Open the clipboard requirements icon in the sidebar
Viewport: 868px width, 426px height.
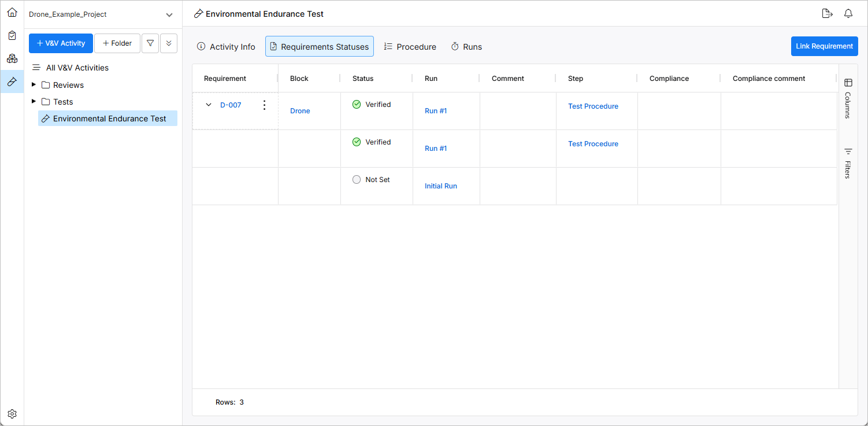[12, 35]
